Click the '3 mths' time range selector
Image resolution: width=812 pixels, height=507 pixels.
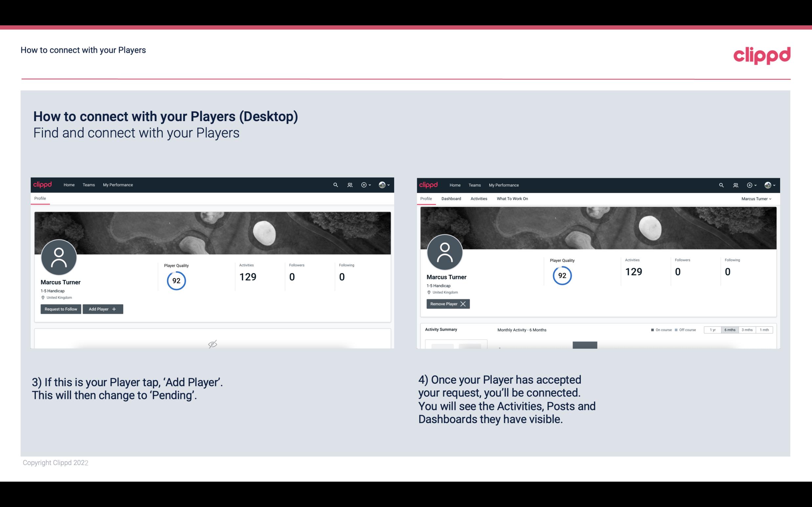point(747,329)
